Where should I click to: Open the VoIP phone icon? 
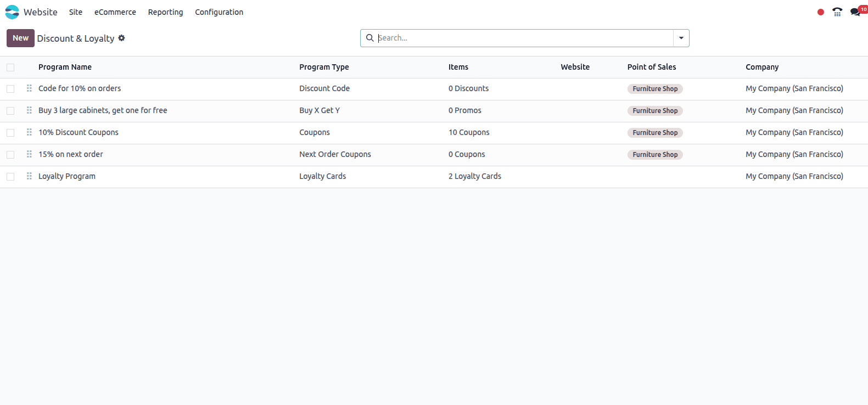point(837,12)
